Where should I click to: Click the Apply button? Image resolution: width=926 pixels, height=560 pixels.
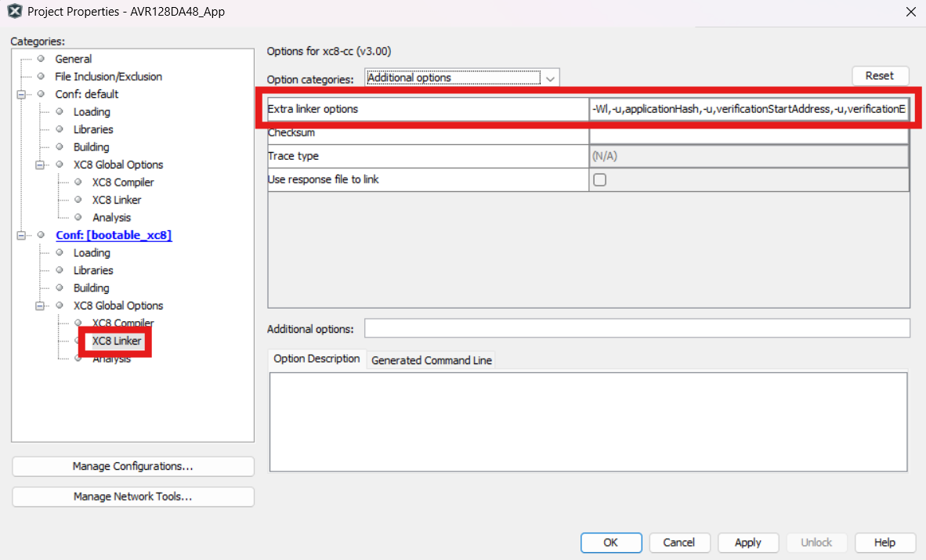pyautogui.click(x=747, y=543)
